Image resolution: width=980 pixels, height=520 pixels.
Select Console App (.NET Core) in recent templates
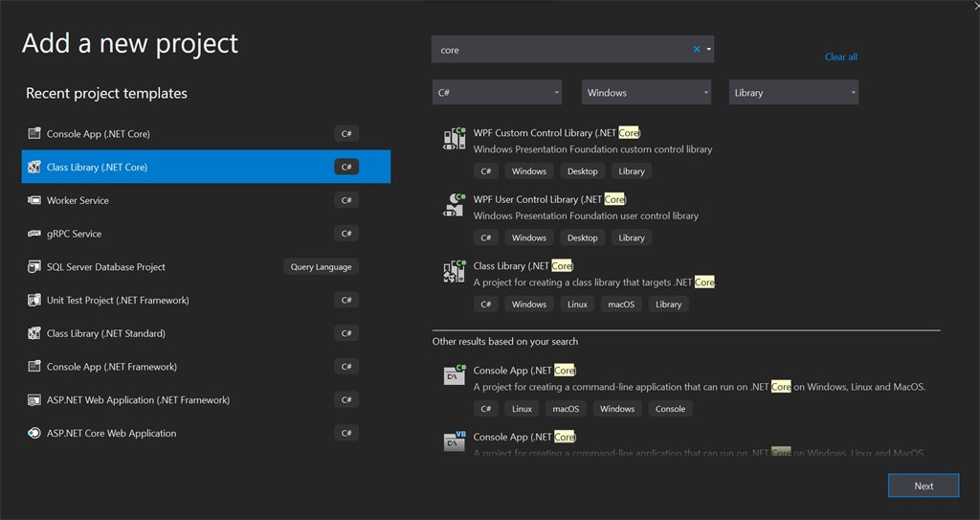[207, 133]
